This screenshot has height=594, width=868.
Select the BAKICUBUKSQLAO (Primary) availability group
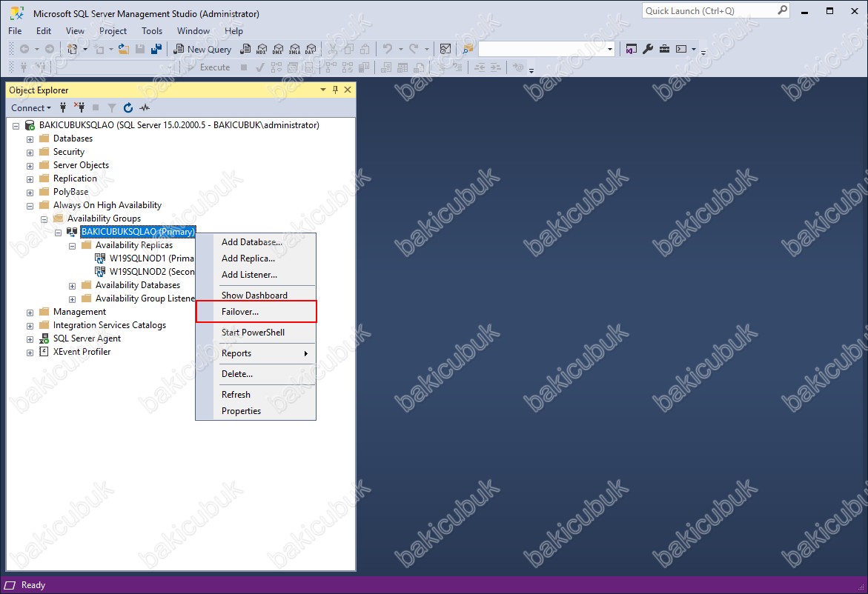[x=138, y=232]
